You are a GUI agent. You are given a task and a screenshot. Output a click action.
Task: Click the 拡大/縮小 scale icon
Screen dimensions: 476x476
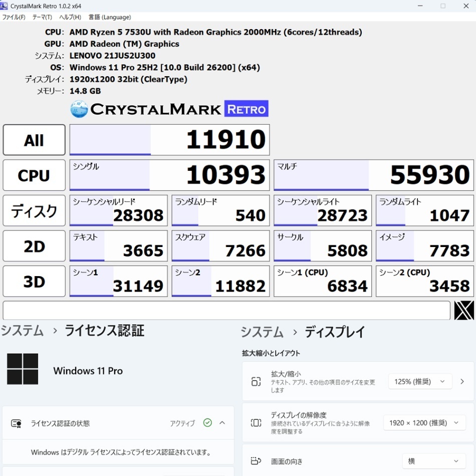coord(256,381)
